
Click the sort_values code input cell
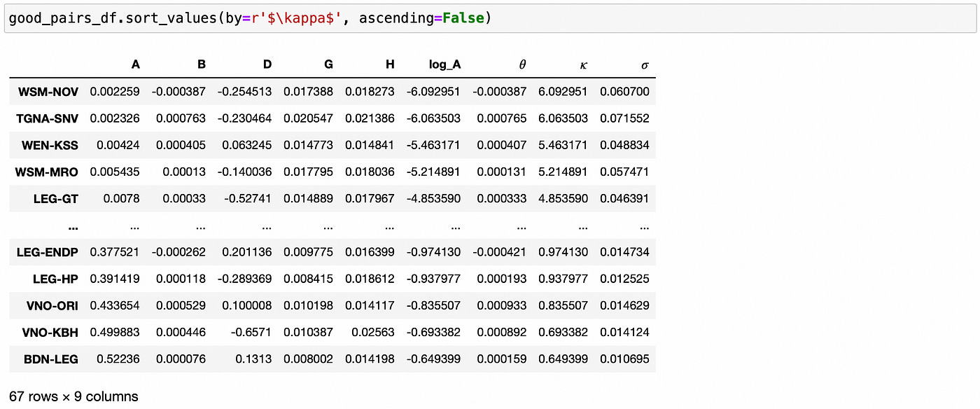(x=490, y=18)
